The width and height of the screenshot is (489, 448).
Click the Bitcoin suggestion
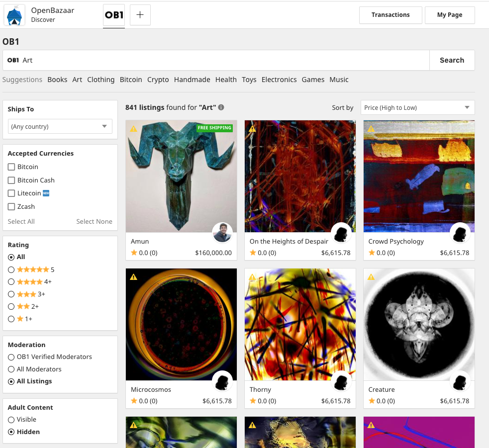tap(131, 80)
